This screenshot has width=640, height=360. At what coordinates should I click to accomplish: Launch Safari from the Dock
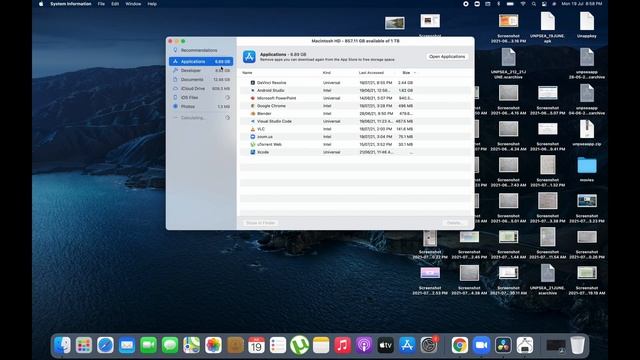click(x=105, y=345)
